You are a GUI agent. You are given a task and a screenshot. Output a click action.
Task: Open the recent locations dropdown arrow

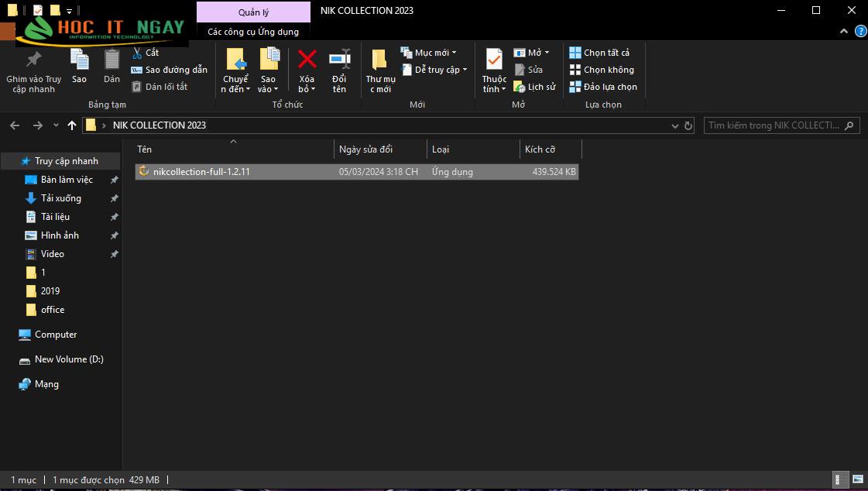click(x=56, y=125)
